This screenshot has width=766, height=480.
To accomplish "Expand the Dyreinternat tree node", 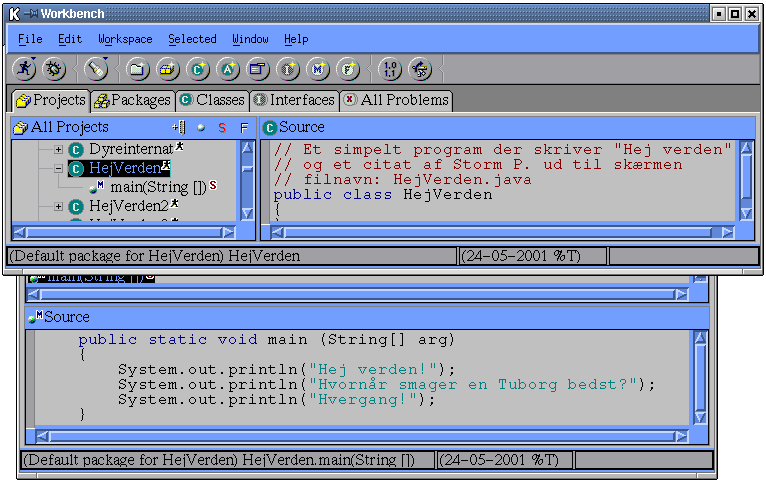I will tap(58, 149).
